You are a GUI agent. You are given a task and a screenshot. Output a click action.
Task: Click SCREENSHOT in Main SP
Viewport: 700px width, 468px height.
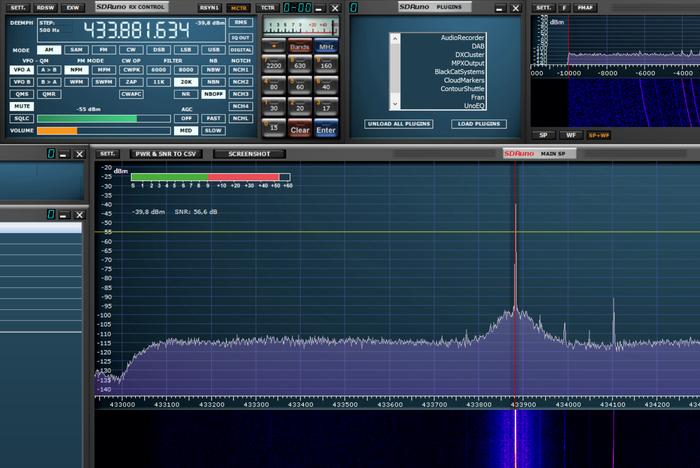pyautogui.click(x=249, y=154)
